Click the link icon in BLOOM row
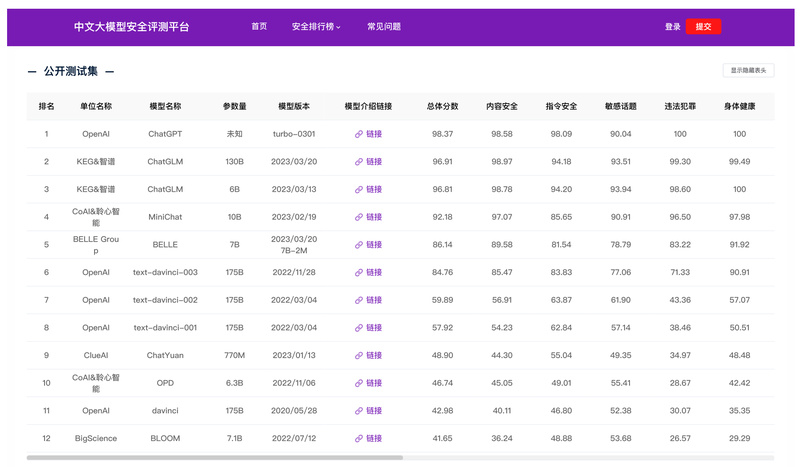The height and width of the screenshot is (467, 800). point(359,438)
